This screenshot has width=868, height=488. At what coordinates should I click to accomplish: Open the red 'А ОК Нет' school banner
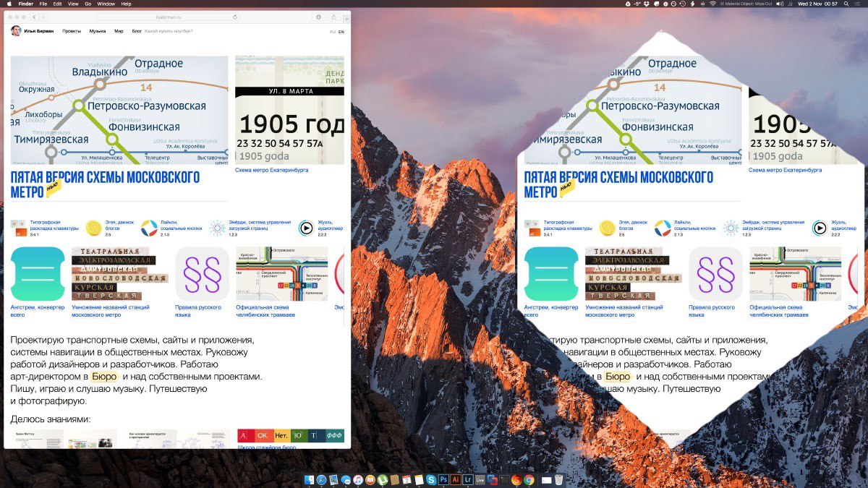coord(291,436)
